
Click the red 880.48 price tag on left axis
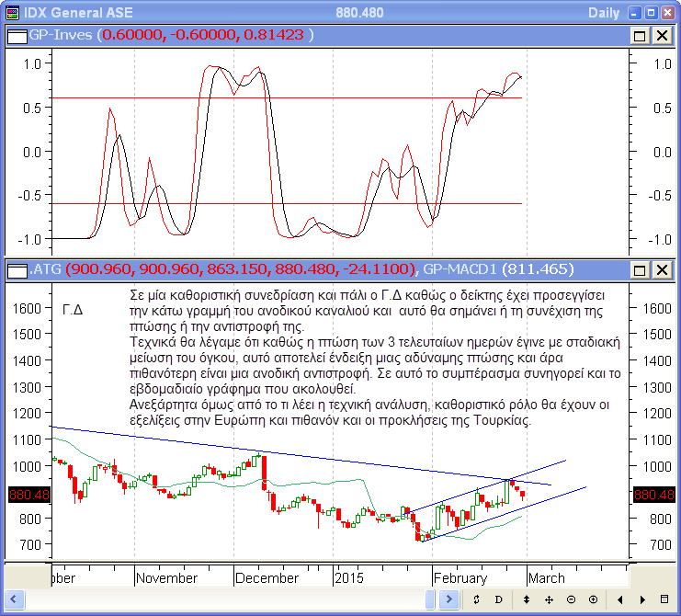pyautogui.click(x=29, y=495)
